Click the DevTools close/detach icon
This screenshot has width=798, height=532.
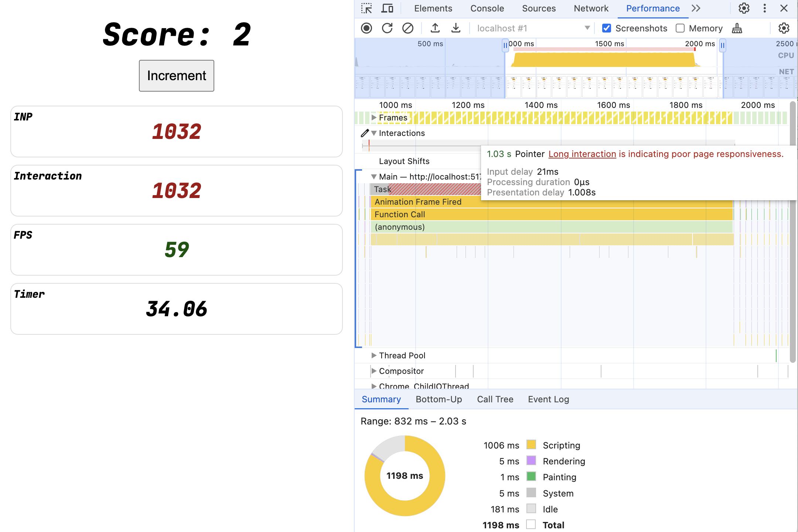coord(784,8)
